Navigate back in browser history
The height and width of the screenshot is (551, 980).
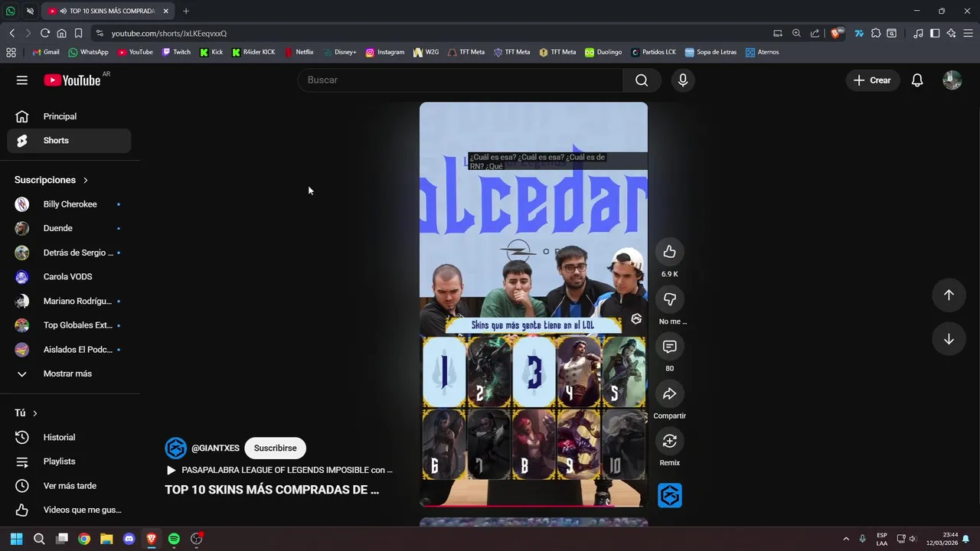tap(12, 33)
